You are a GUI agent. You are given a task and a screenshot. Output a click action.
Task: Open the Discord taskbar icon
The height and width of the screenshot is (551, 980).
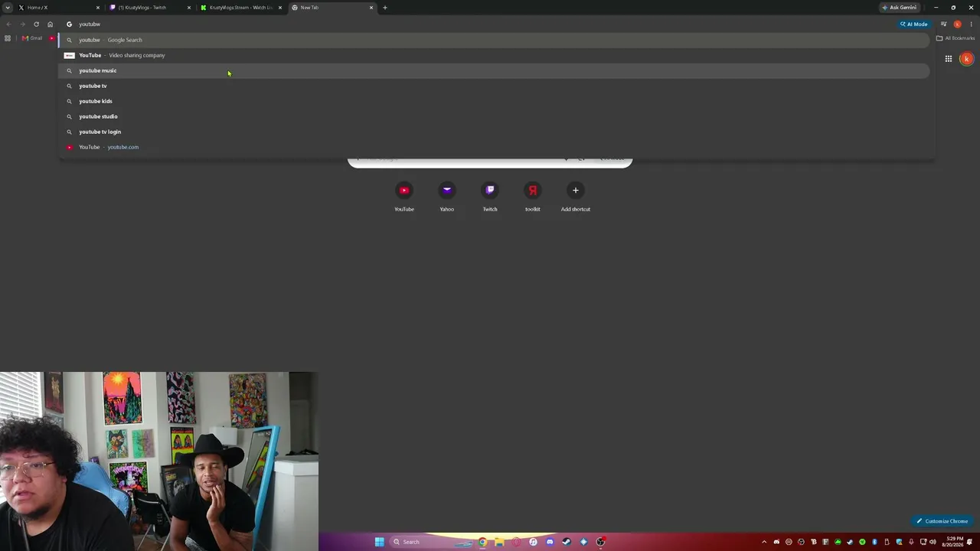(550, 542)
